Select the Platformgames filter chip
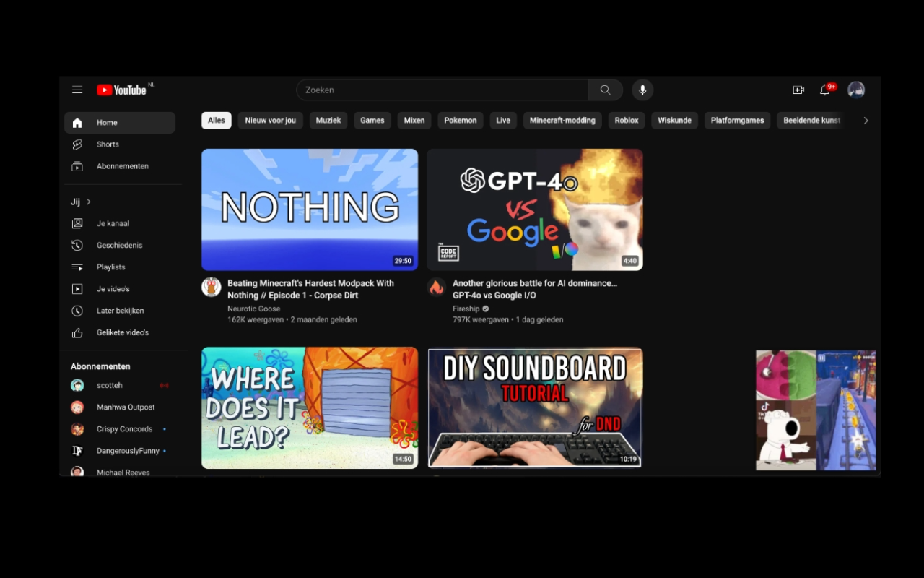The image size is (924, 578). click(x=737, y=121)
